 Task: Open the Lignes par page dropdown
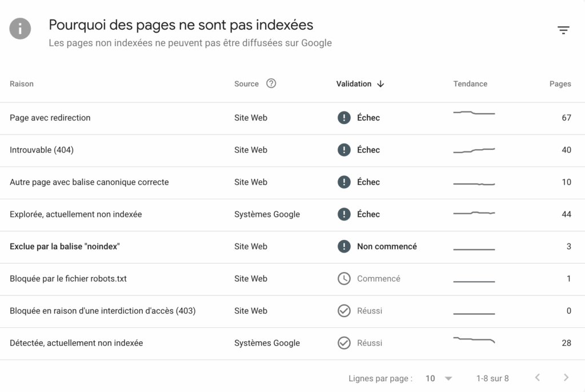(439, 378)
